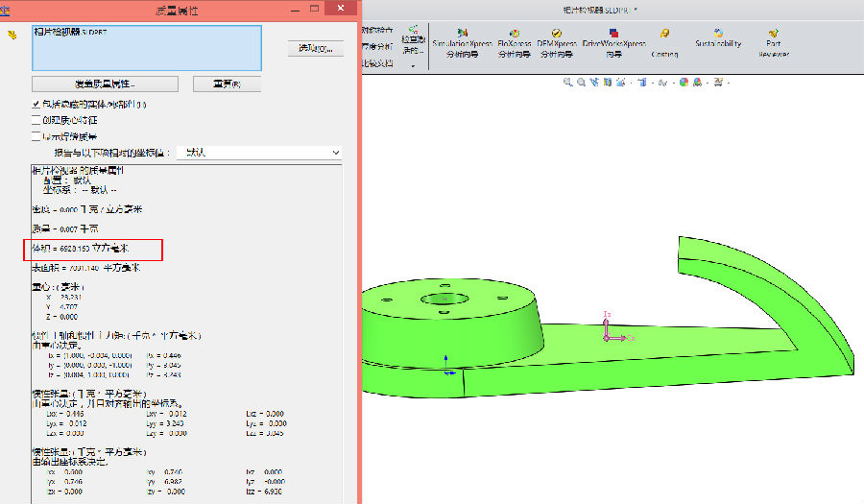Click the Zoom to Fit magnifier icon
864x504 pixels.
tap(568, 83)
